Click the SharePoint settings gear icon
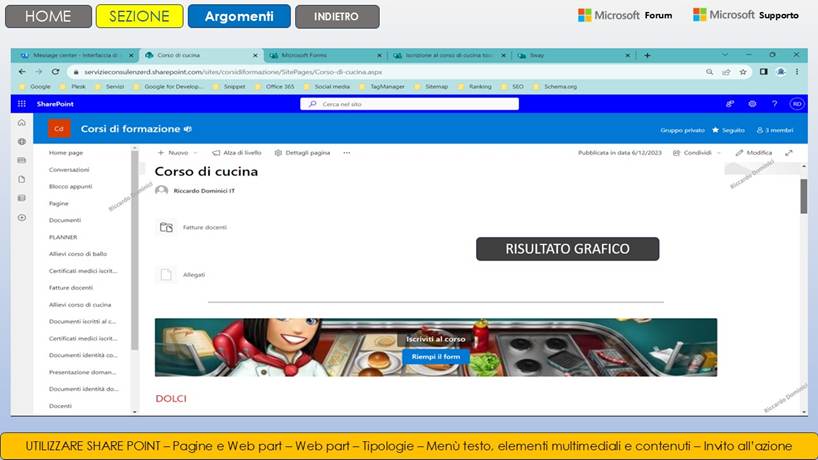 point(752,103)
